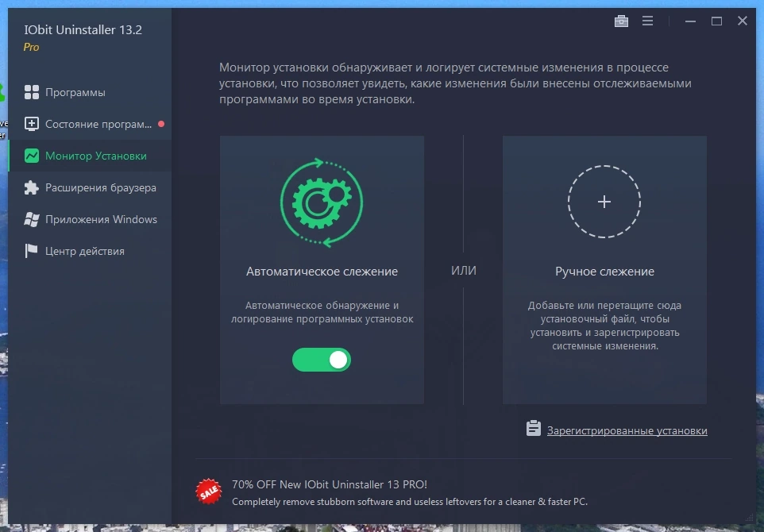Open the hamburger options menu

[647, 21]
